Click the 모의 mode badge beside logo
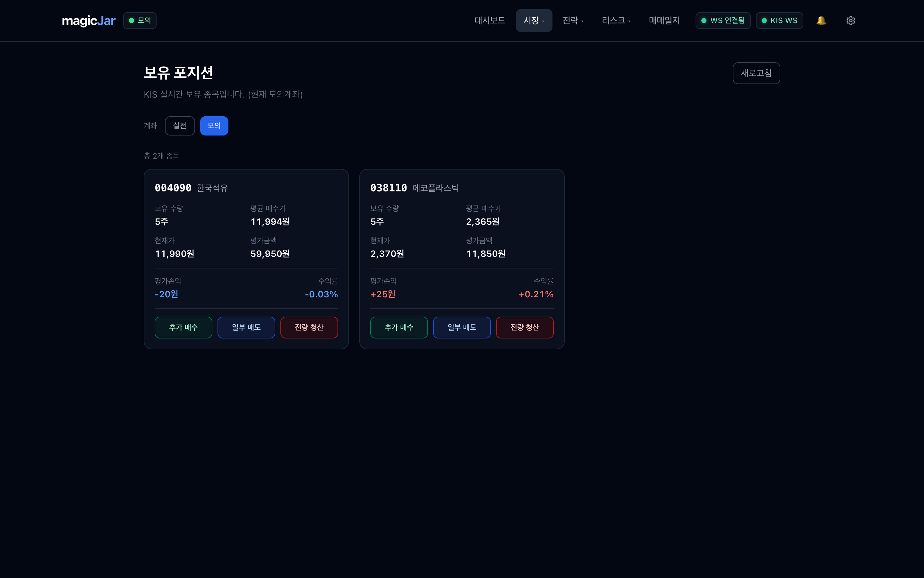Image resolution: width=924 pixels, height=578 pixels. 140,21
